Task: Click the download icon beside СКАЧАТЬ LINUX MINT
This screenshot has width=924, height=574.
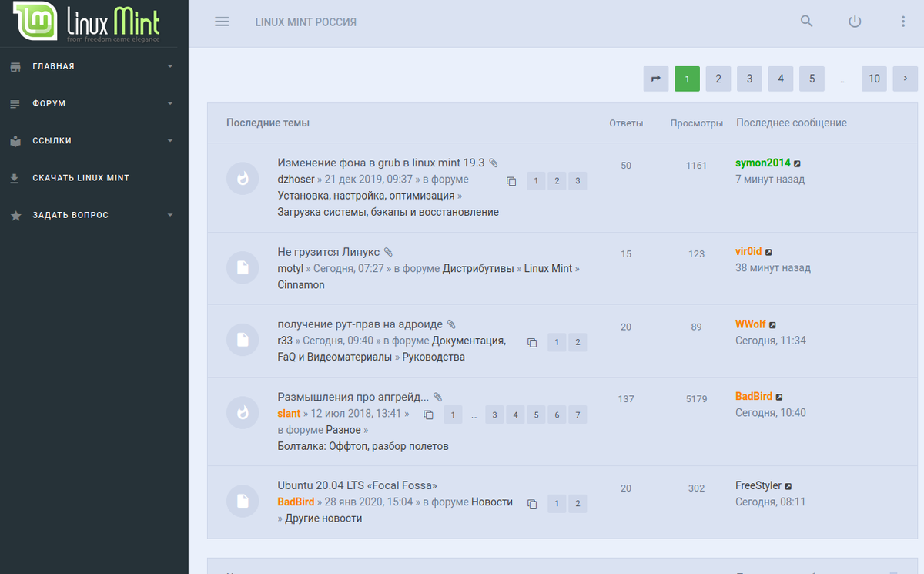Action: (15, 178)
